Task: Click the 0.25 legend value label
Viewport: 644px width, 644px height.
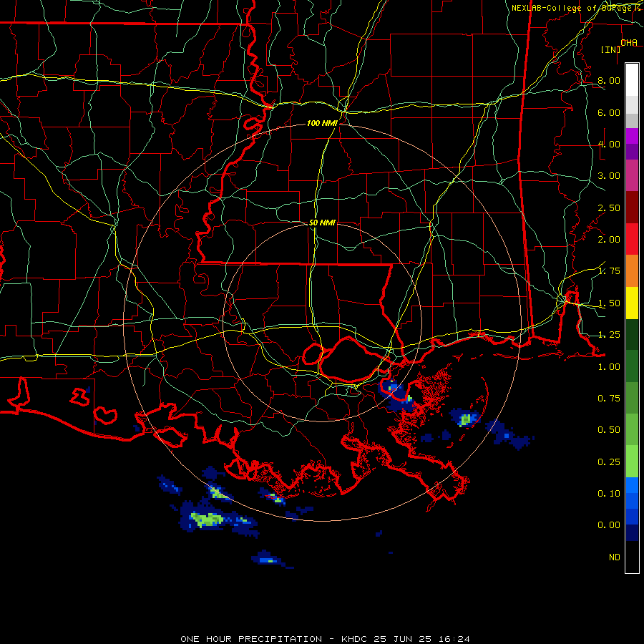Action: (x=609, y=462)
